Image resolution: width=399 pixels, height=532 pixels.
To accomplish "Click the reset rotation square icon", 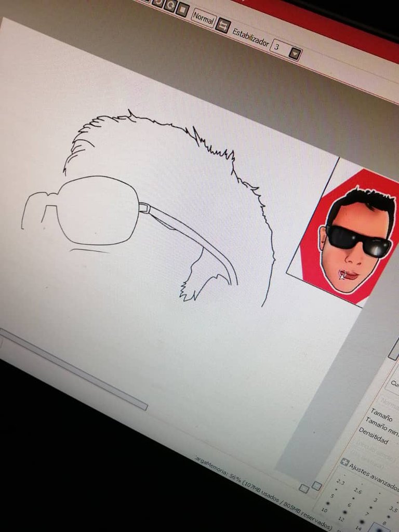I will [x=182, y=9].
